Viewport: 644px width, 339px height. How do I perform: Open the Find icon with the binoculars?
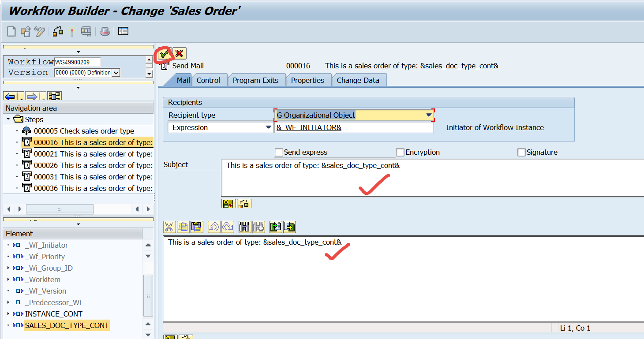243,227
